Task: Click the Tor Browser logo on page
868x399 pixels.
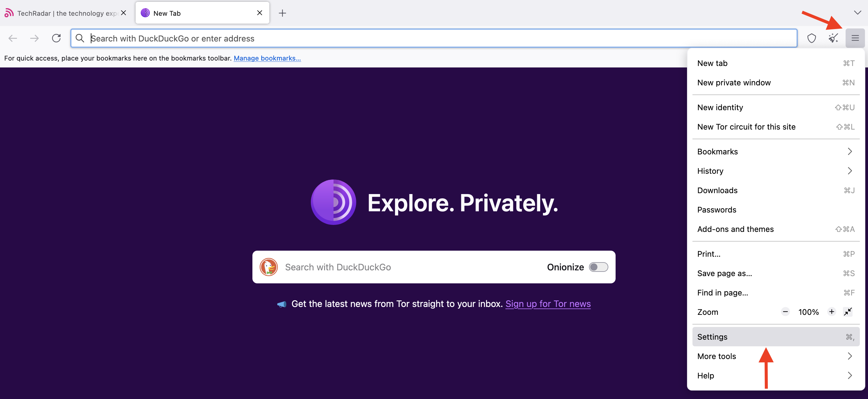Action: click(333, 202)
